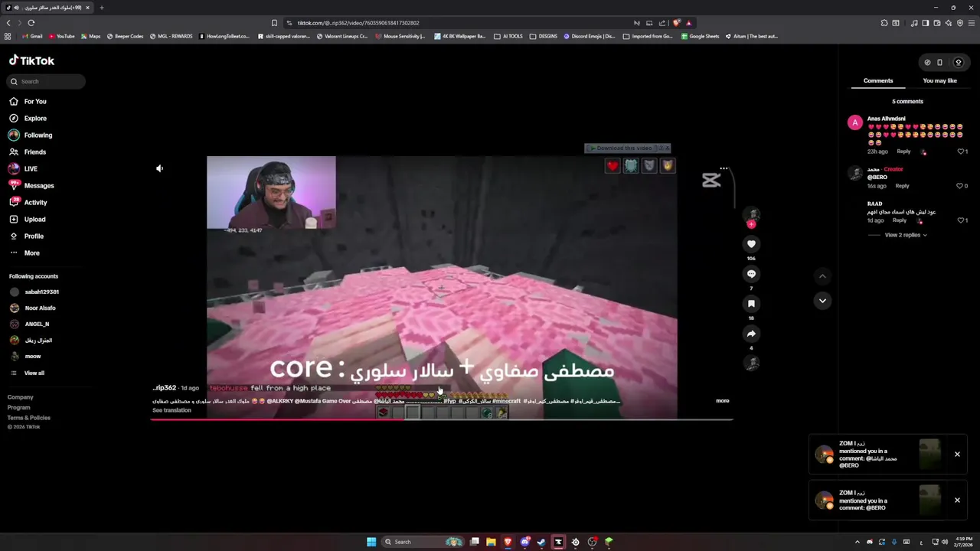
Task: Dismiss the first ZOM I mention notification
Action: (x=957, y=455)
